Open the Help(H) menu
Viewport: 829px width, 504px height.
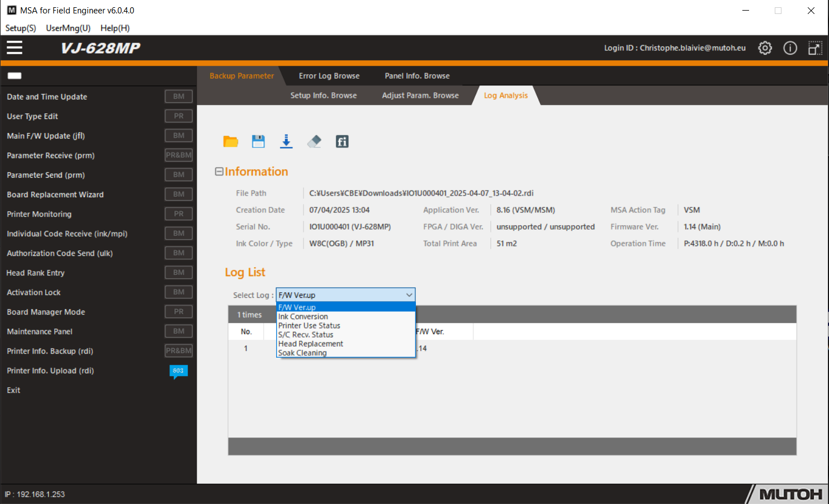115,28
